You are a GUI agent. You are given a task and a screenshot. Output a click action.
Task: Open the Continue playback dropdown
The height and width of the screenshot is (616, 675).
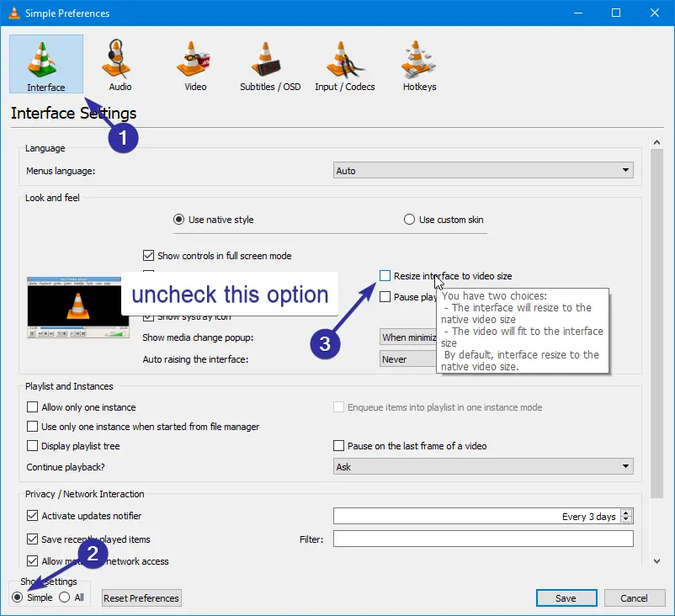click(482, 466)
